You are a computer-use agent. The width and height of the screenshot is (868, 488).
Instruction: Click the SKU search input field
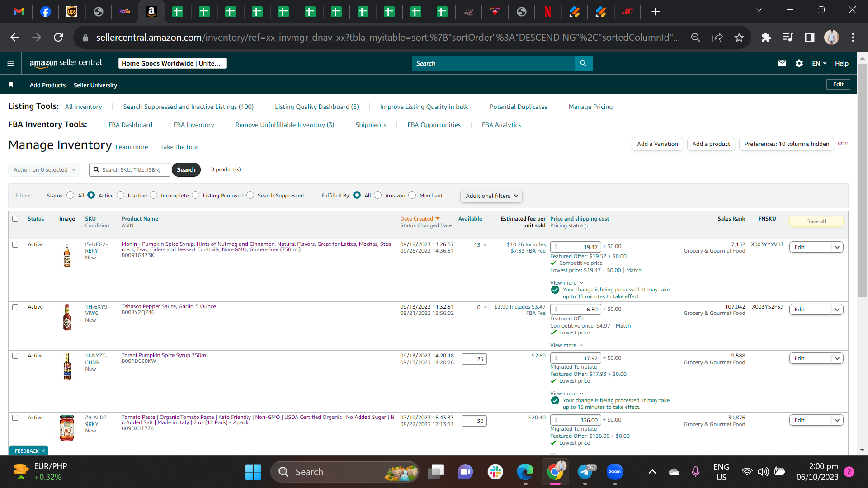(130, 170)
